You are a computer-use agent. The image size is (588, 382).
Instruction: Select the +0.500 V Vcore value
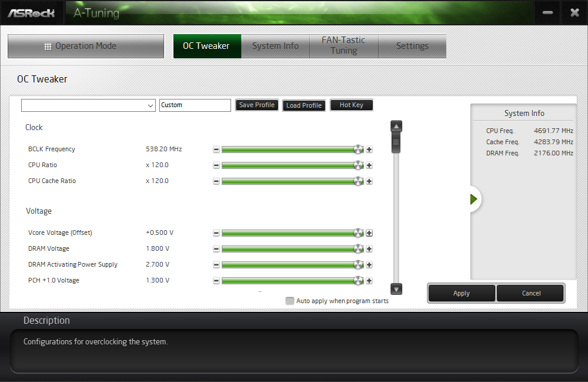click(160, 232)
